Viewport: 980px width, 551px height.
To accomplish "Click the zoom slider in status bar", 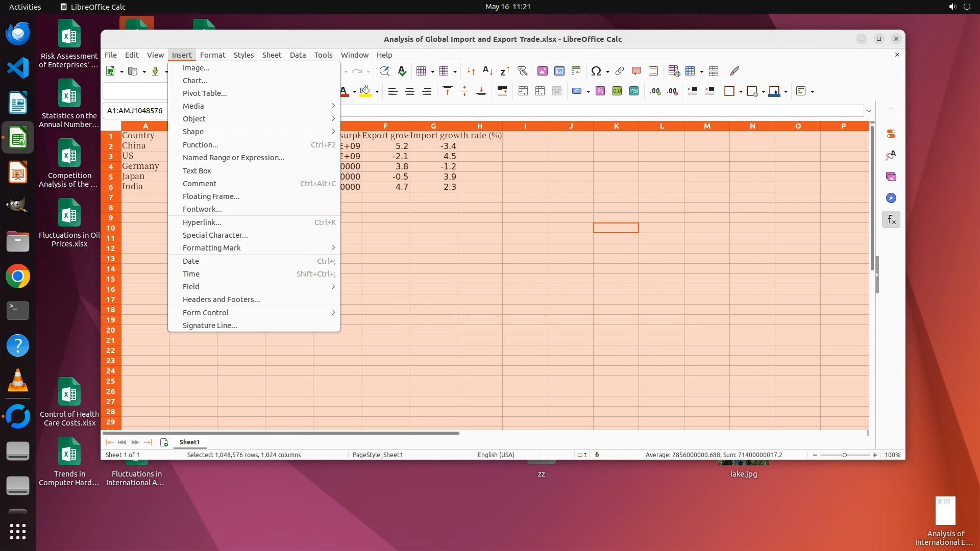I will 844,455.
